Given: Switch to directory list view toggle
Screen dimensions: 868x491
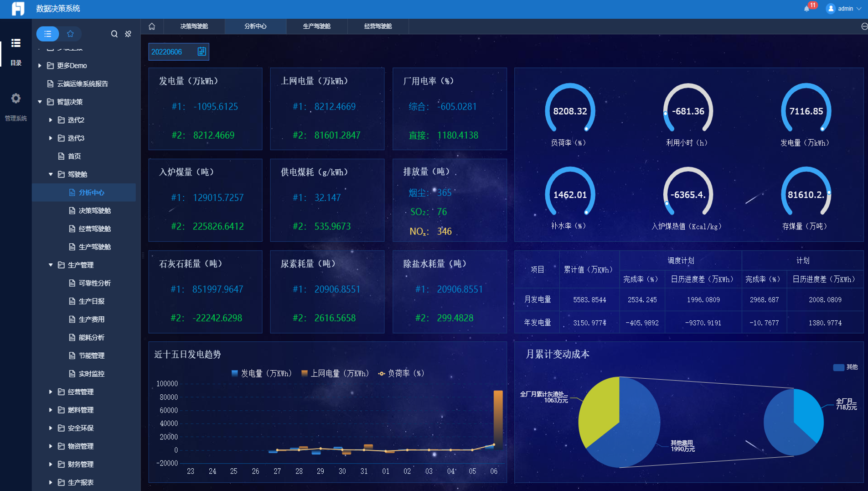Looking at the screenshot, I should point(47,34).
